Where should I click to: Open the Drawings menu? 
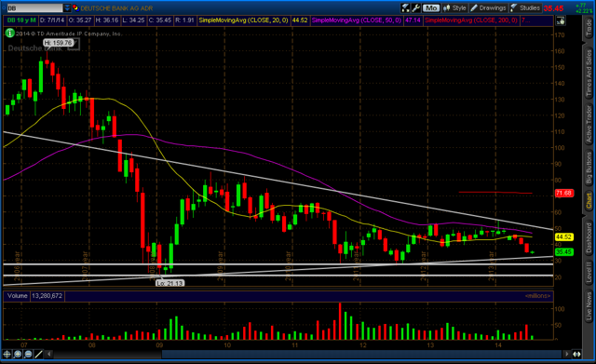tap(488, 8)
